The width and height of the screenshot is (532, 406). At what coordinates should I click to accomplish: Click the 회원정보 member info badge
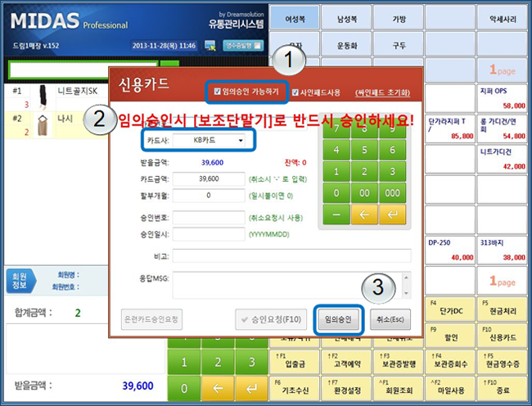click(20, 281)
